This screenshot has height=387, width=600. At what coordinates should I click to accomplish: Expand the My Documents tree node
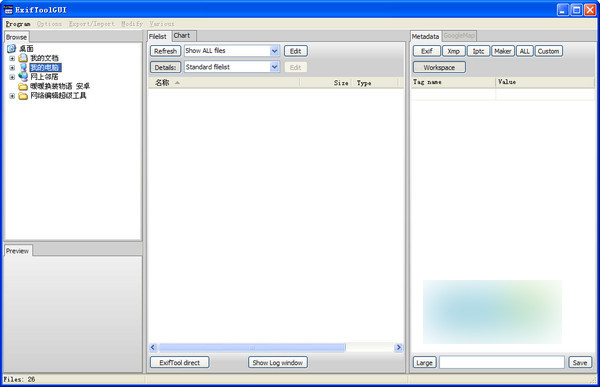point(12,58)
